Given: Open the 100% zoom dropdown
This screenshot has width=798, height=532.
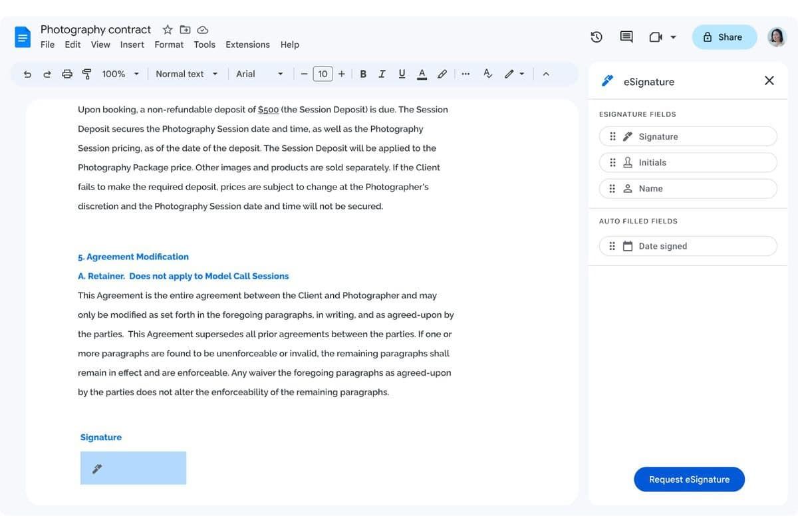Looking at the screenshot, I should (120, 74).
